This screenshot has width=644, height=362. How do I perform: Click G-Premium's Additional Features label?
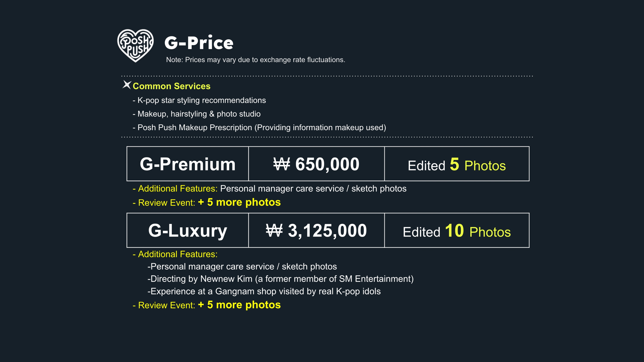click(x=178, y=189)
